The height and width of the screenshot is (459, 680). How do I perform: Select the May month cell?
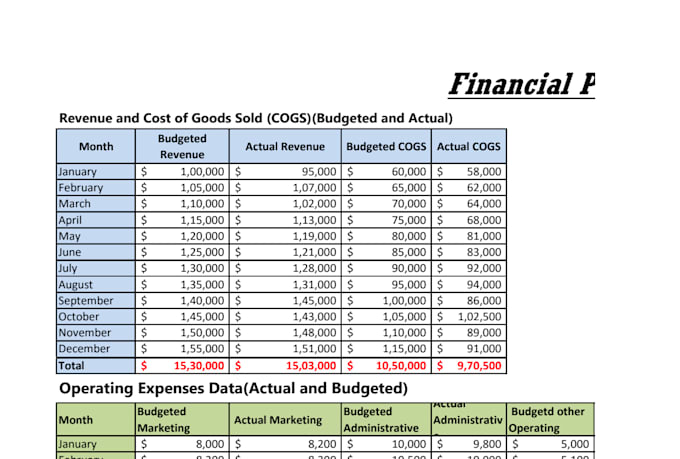96,236
